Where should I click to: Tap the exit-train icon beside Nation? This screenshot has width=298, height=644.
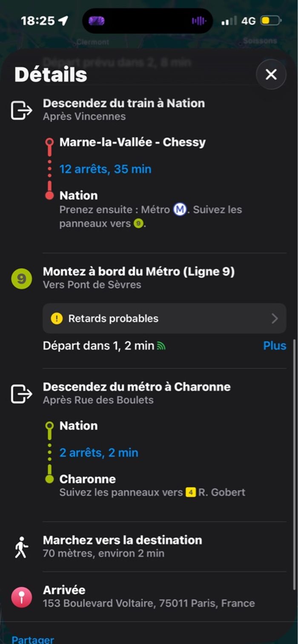[x=21, y=111]
